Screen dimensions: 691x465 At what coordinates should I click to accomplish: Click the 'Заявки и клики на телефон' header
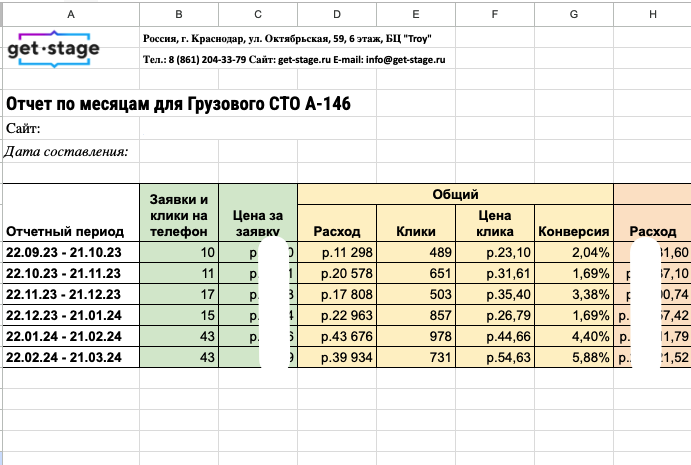pos(179,212)
